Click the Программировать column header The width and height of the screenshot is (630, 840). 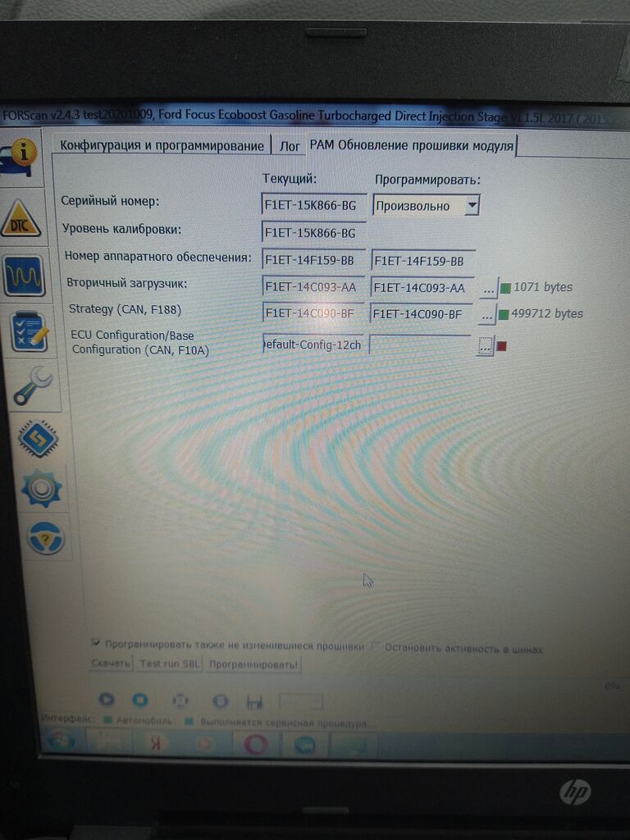point(427,180)
